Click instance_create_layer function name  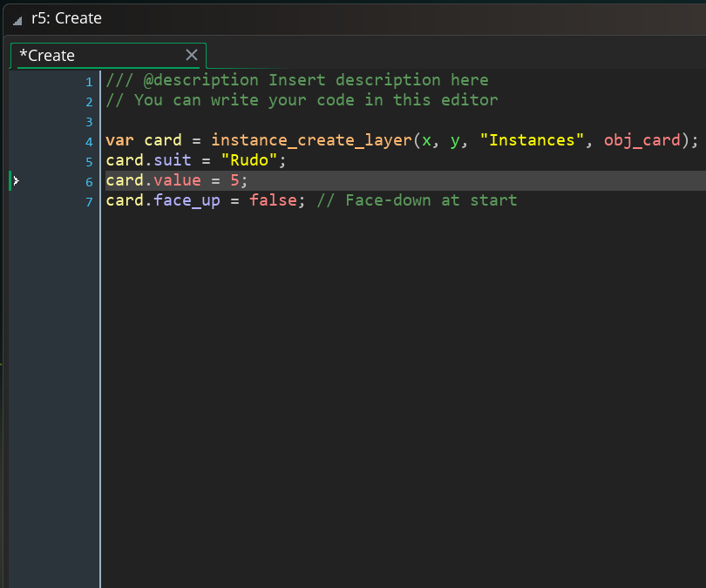click(311, 140)
